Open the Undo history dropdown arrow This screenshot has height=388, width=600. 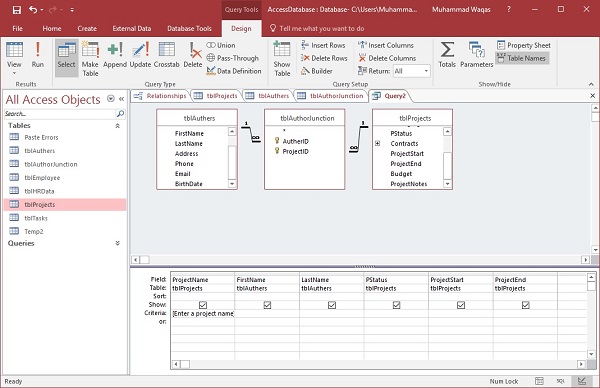coord(42,10)
